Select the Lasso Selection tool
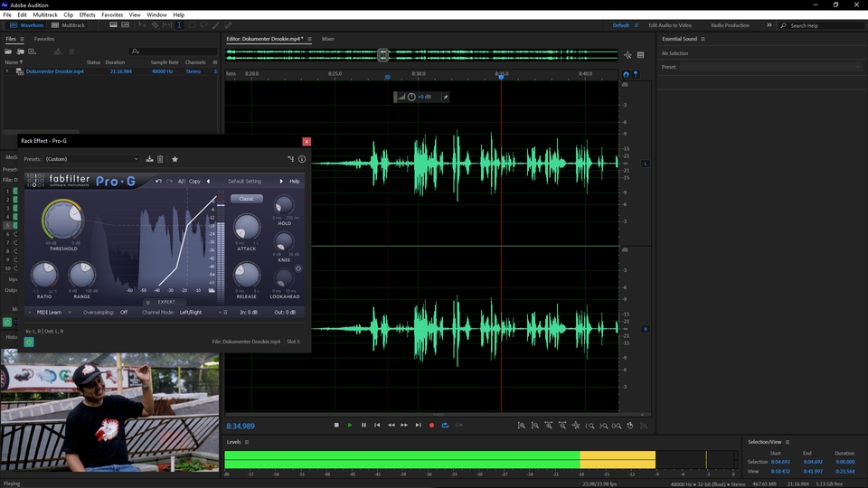The height and width of the screenshot is (488, 868). 203,25
